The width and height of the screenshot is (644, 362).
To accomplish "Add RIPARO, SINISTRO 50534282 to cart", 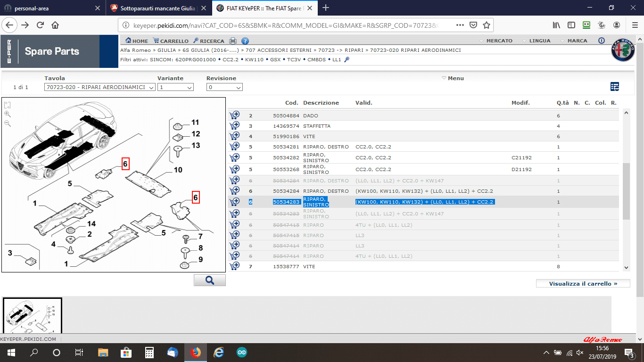I will point(234,157).
